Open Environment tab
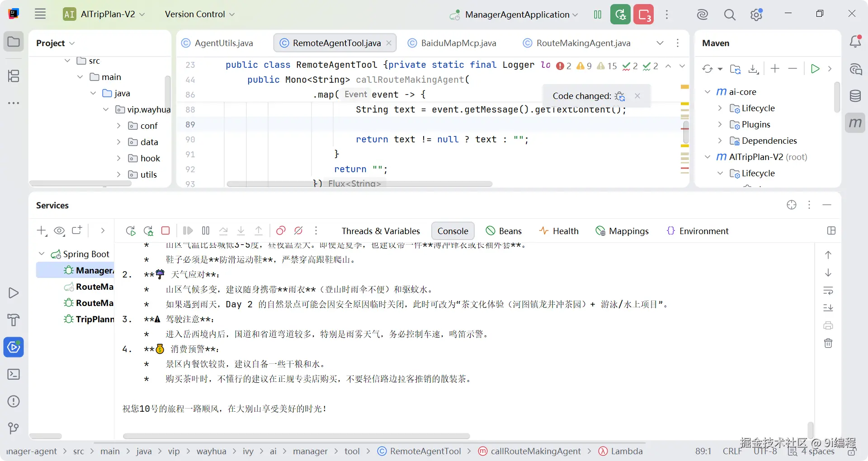 (x=698, y=231)
